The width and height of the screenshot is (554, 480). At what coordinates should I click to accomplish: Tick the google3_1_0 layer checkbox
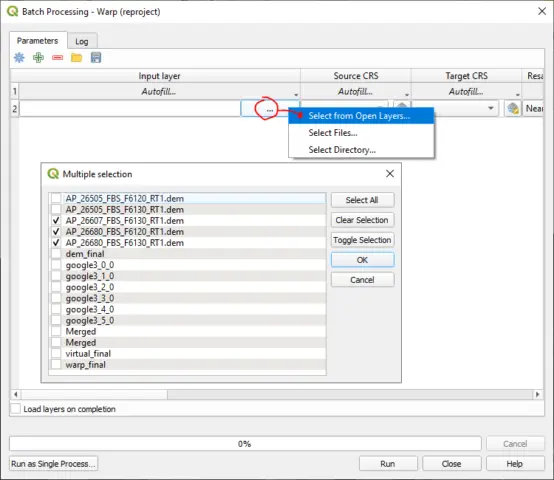pyautogui.click(x=56, y=276)
